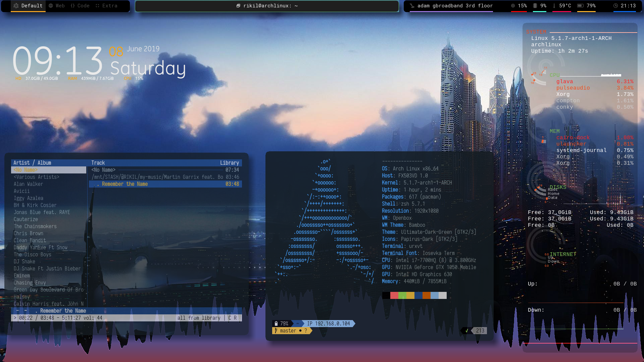Click the battery icon in top bar

(x=580, y=6)
